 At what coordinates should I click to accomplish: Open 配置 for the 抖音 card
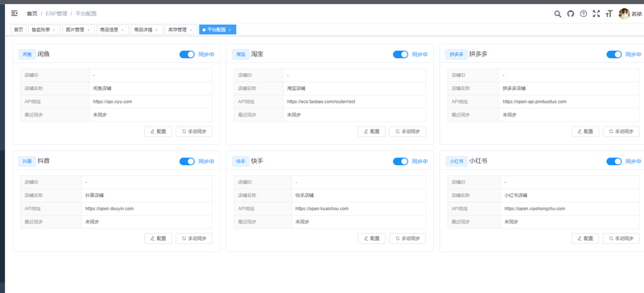click(158, 238)
